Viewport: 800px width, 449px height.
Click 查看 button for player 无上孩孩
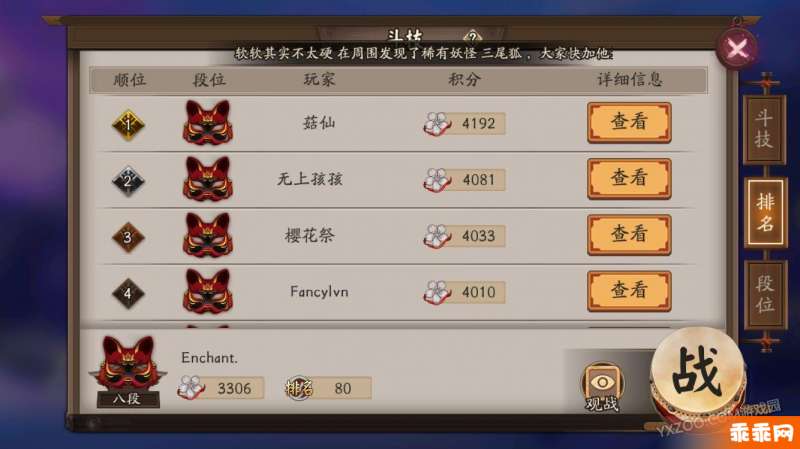629,179
